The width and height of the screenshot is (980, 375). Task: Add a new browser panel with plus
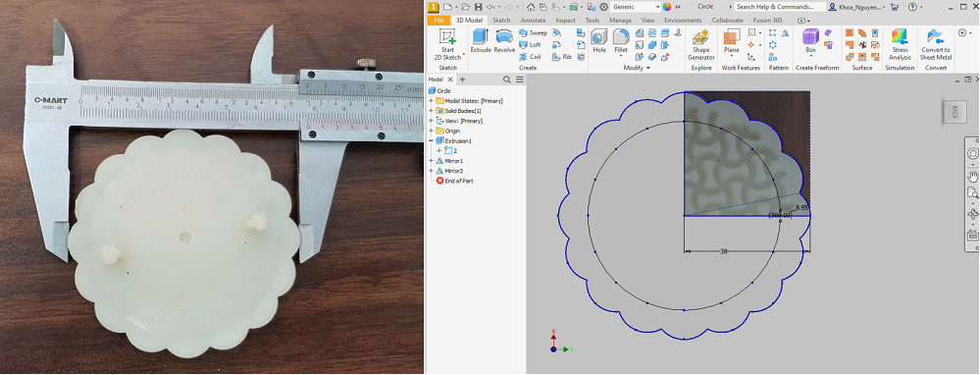pyautogui.click(x=462, y=80)
